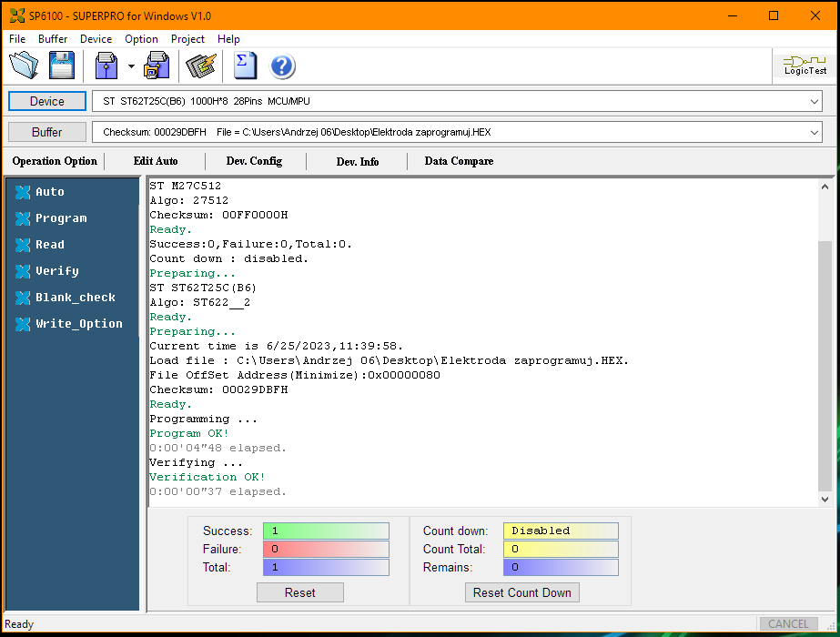Click the 'Checksum: 00029DBFH' log line

(218, 389)
